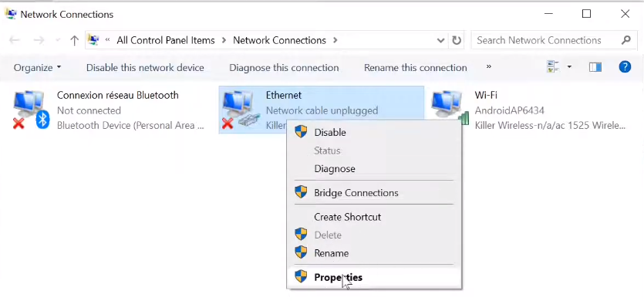This screenshot has width=644, height=301.
Task: Choose Disable in the context menu
Action: [374, 133]
